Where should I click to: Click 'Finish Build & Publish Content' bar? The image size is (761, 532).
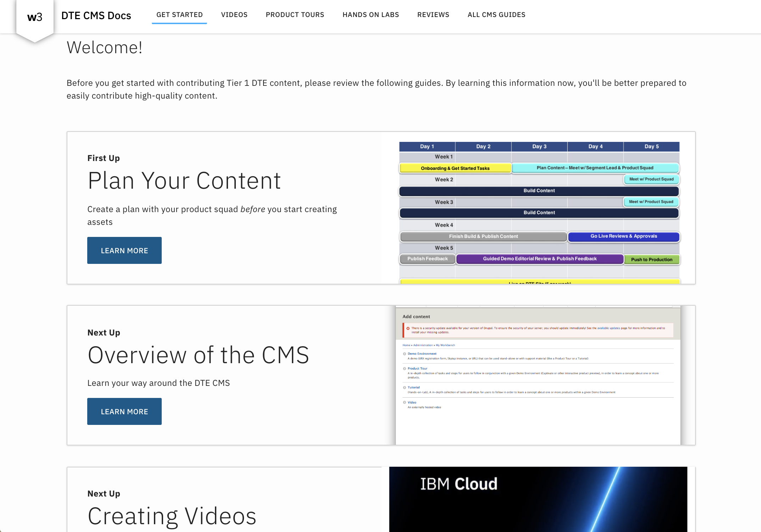[x=483, y=236]
